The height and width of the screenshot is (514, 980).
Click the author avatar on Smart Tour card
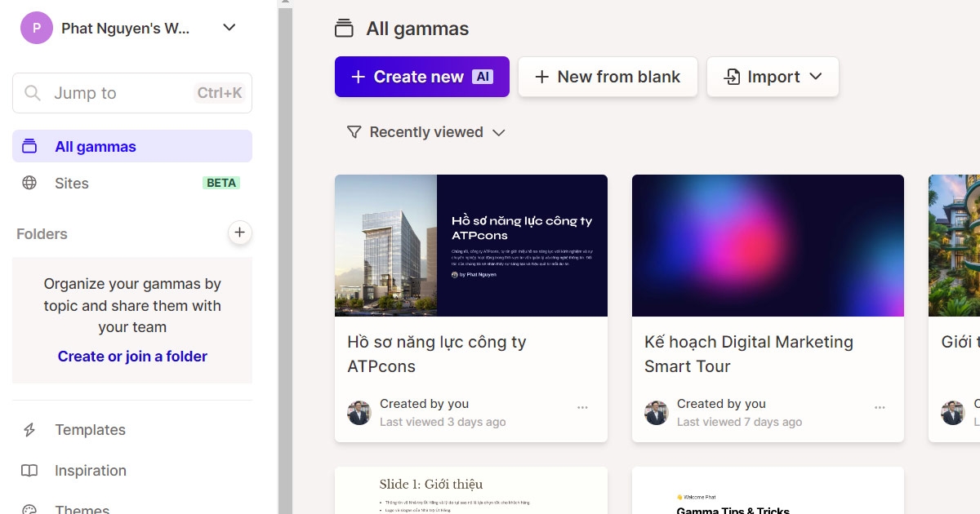click(x=657, y=413)
